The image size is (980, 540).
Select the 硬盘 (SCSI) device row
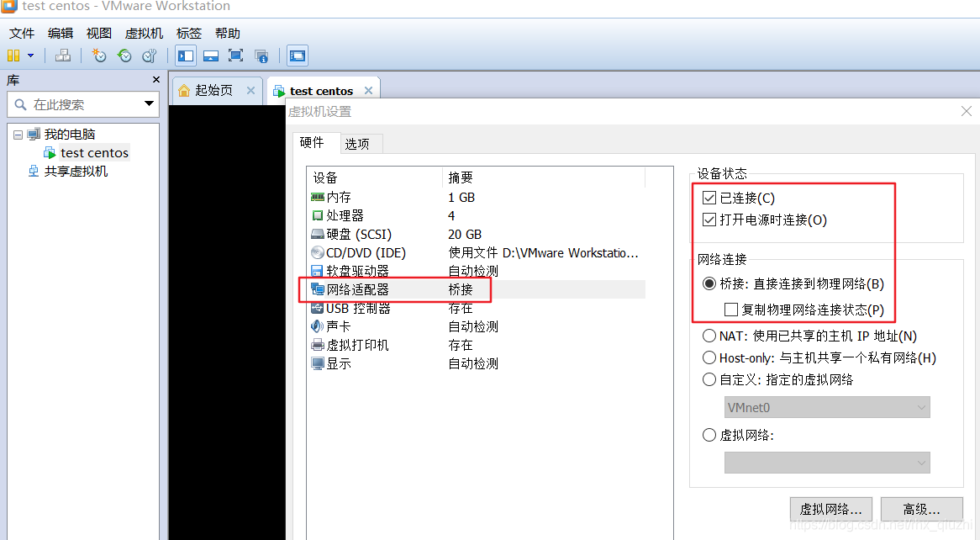tap(477, 234)
